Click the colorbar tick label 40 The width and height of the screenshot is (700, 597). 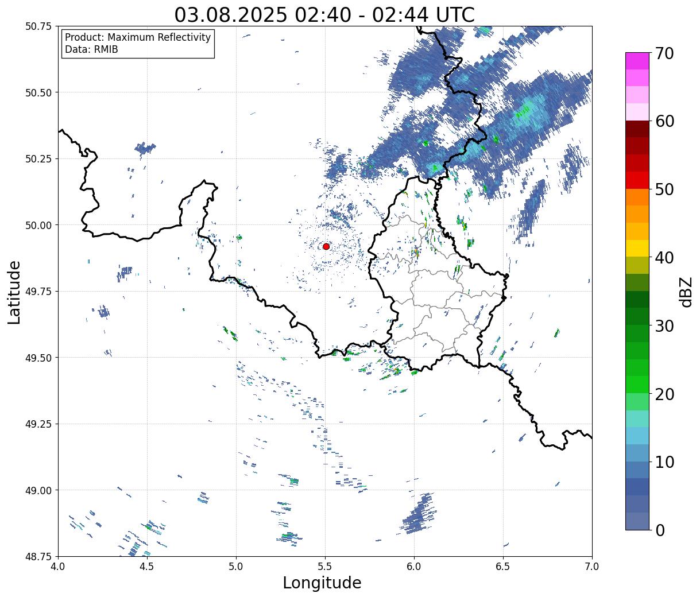point(664,258)
